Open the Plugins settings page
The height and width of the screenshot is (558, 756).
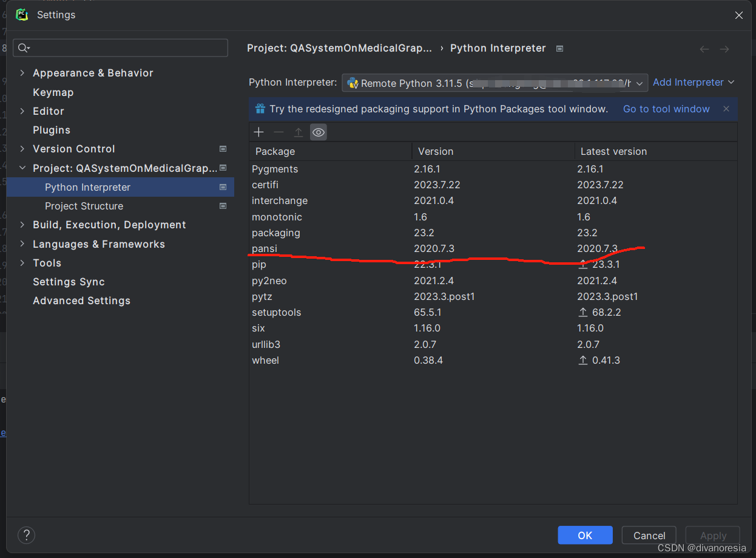coord(52,130)
